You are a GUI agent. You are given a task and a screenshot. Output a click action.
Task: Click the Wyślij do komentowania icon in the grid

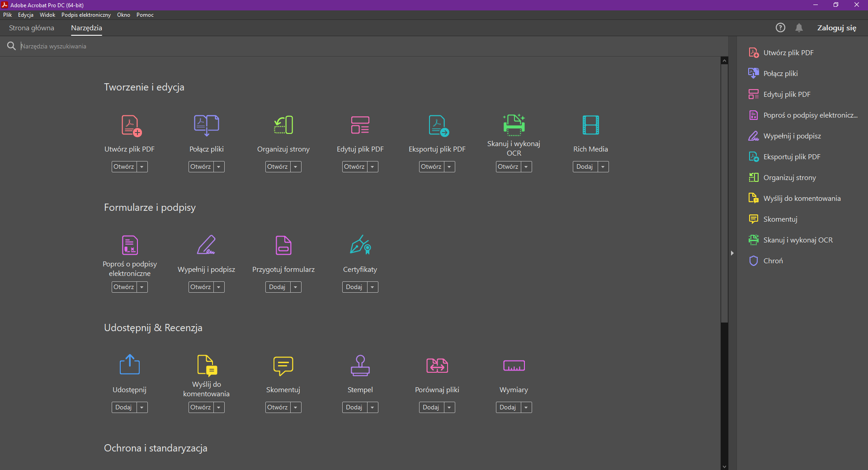click(x=208, y=366)
